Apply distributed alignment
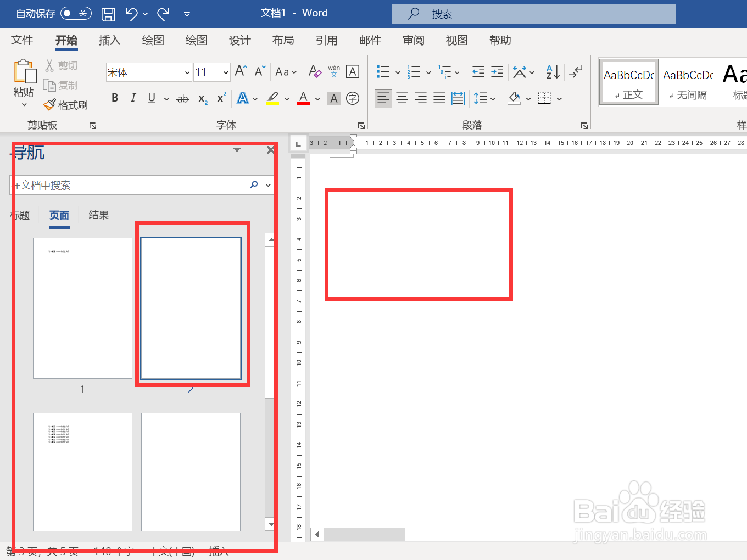This screenshot has width=747, height=560. tap(458, 98)
